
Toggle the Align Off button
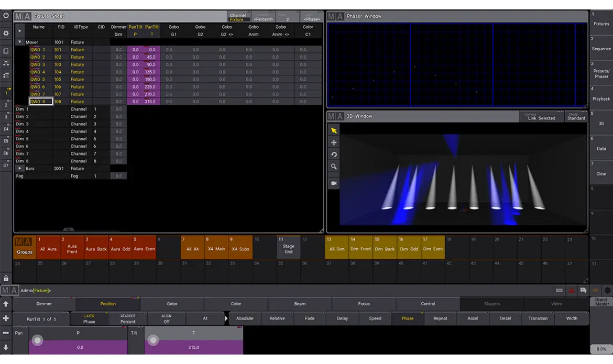pos(166,318)
